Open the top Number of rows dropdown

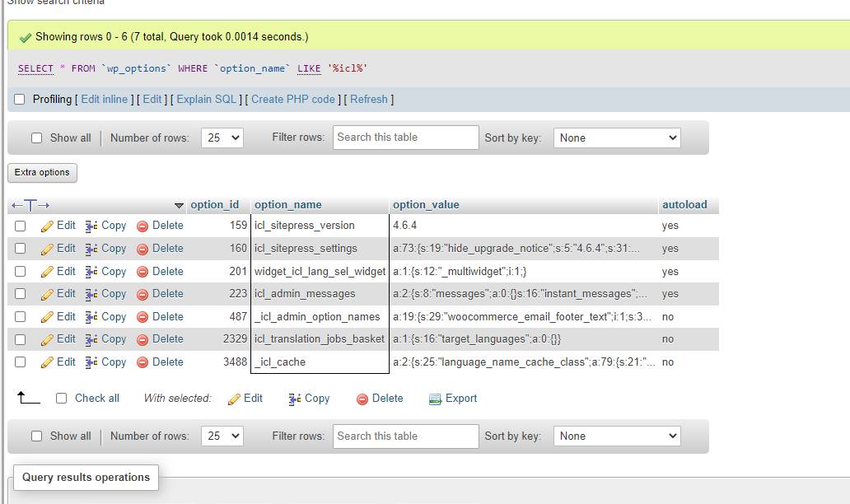click(x=222, y=138)
